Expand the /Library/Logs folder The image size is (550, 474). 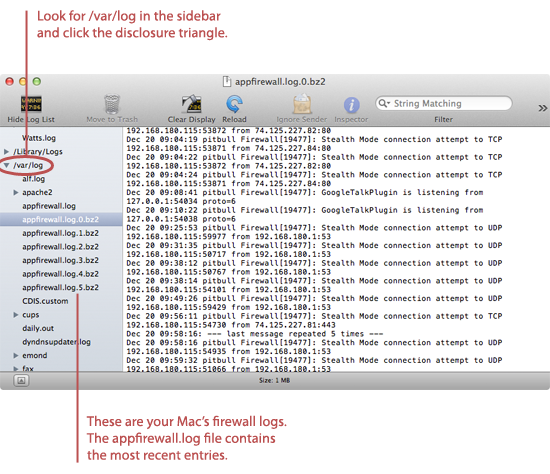6,152
